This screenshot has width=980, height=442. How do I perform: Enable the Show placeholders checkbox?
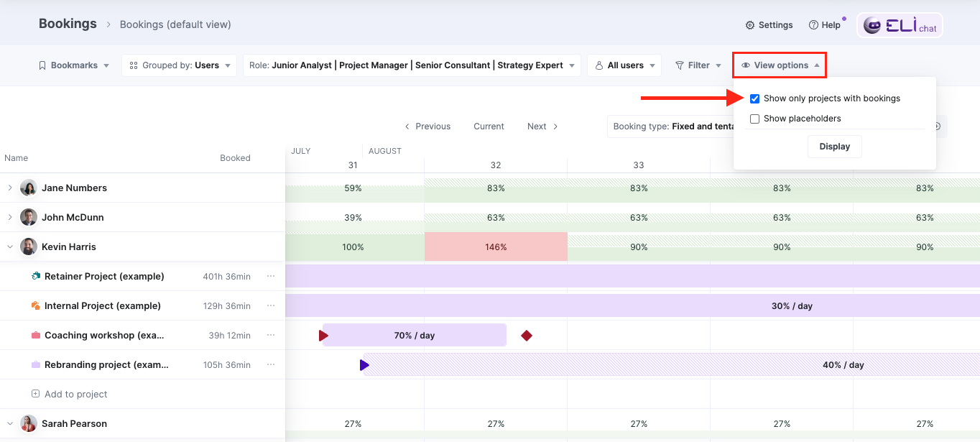[754, 119]
